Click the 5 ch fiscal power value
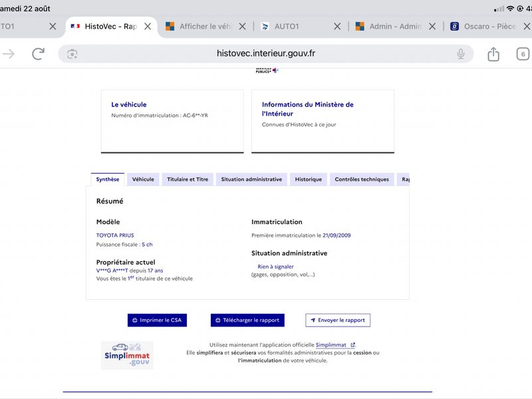532x399 pixels. (x=147, y=244)
